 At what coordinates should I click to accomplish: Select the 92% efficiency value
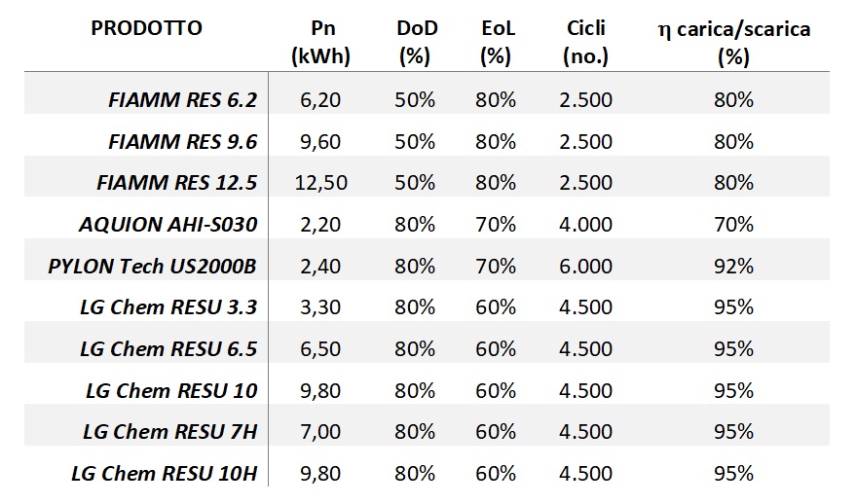click(733, 267)
